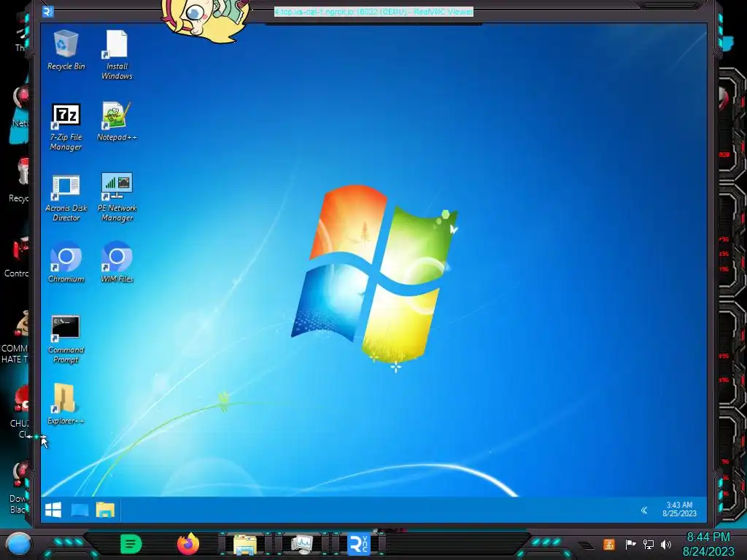The width and height of the screenshot is (747, 560).
Task: Open PE Network Manager shortcut
Action: pyautogui.click(x=117, y=198)
